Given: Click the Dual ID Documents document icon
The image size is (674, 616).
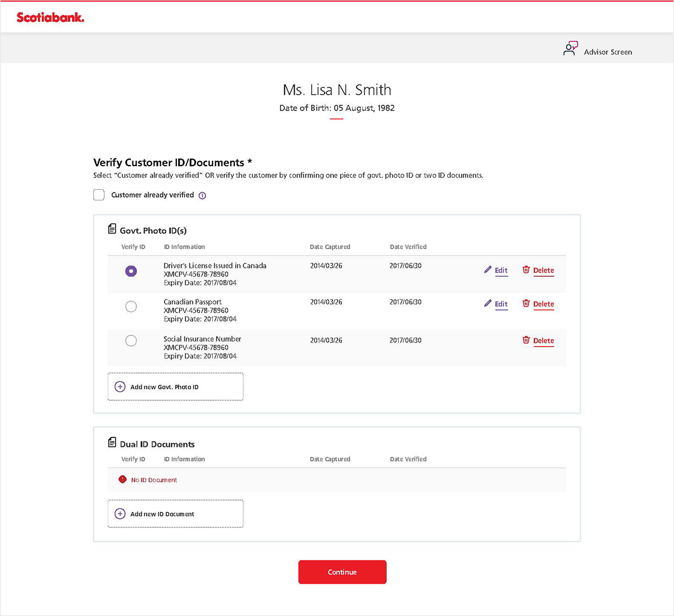Looking at the screenshot, I should [112, 442].
